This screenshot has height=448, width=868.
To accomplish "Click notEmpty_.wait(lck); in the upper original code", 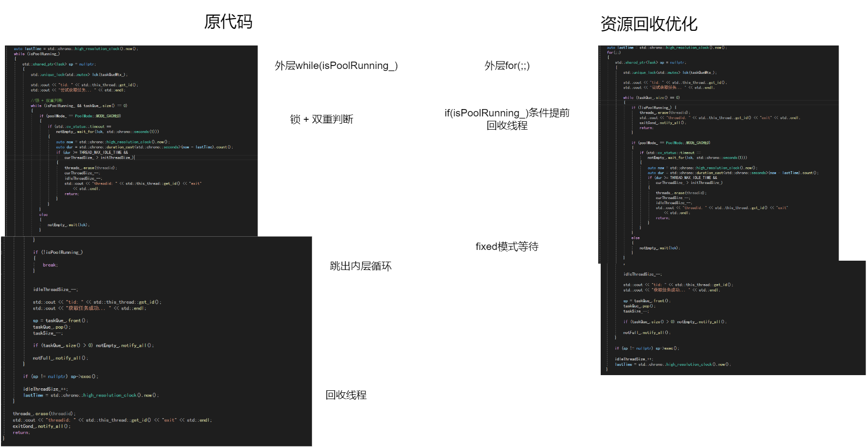I will point(69,225).
